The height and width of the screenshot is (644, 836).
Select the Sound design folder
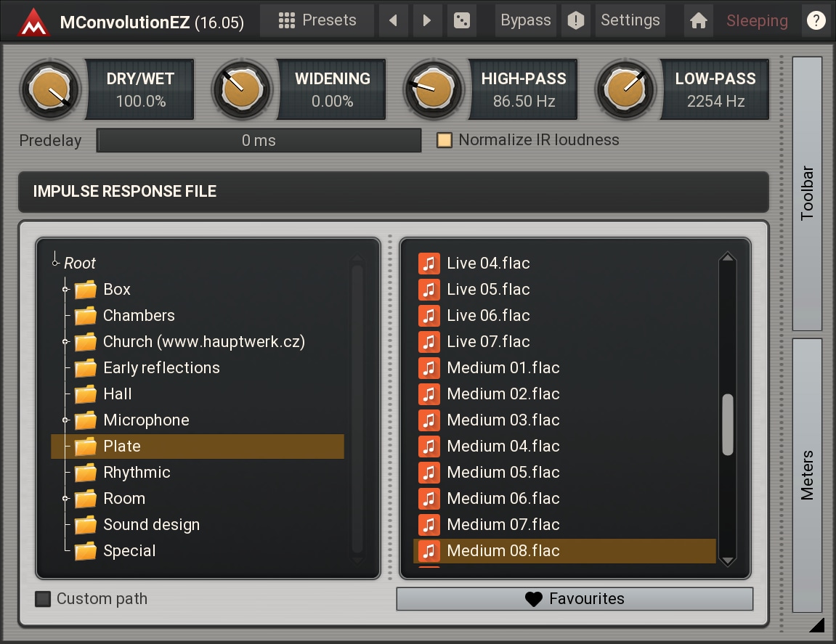(x=198, y=525)
